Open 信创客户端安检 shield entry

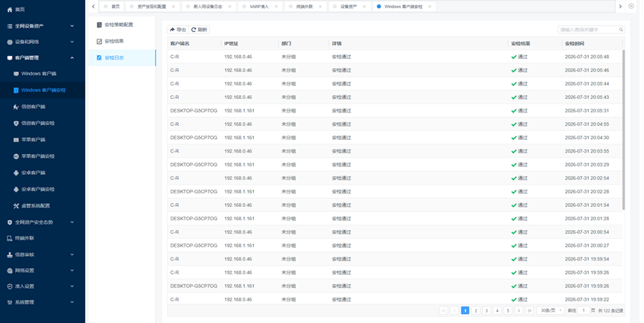tap(38, 123)
